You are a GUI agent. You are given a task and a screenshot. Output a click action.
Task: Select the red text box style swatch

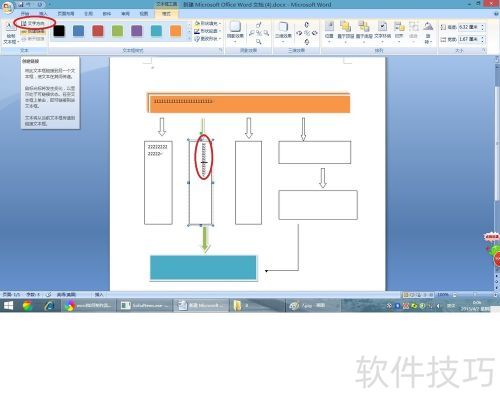pyautogui.click(x=98, y=31)
